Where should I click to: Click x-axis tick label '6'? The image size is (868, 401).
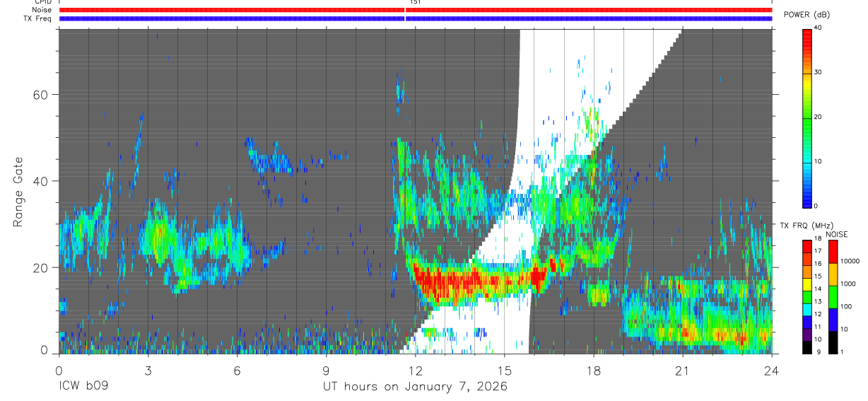pos(237,371)
